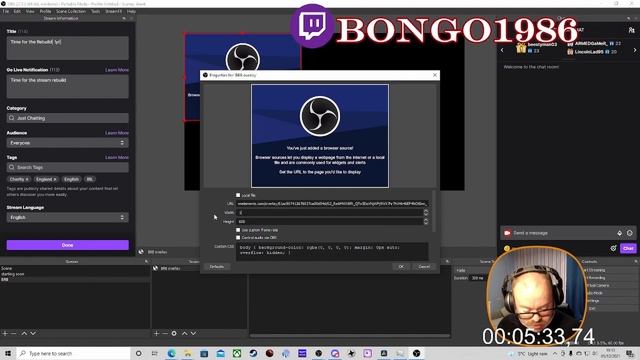Open the File menu

pos(5,11)
